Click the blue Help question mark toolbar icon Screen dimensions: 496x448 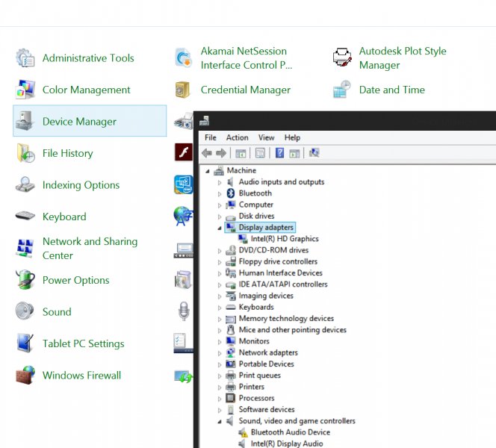coord(279,153)
